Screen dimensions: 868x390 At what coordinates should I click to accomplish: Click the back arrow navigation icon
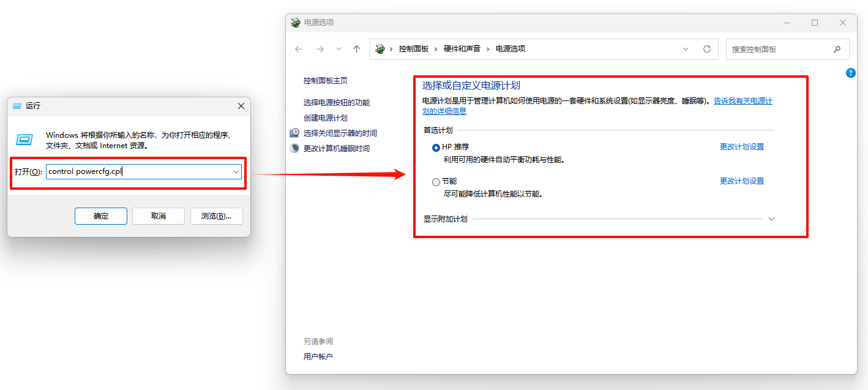tap(299, 49)
